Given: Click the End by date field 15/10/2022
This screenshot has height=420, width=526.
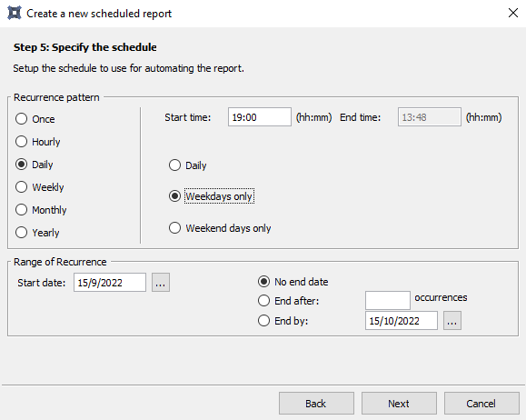Looking at the screenshot, I should (402, 321).
